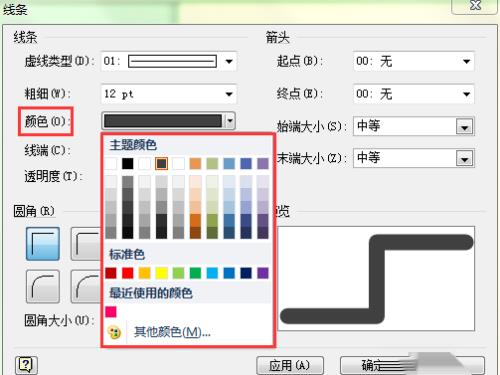Click the palette icon beside 其他颜色
The image size is (500, 375).
pos(115,332)
